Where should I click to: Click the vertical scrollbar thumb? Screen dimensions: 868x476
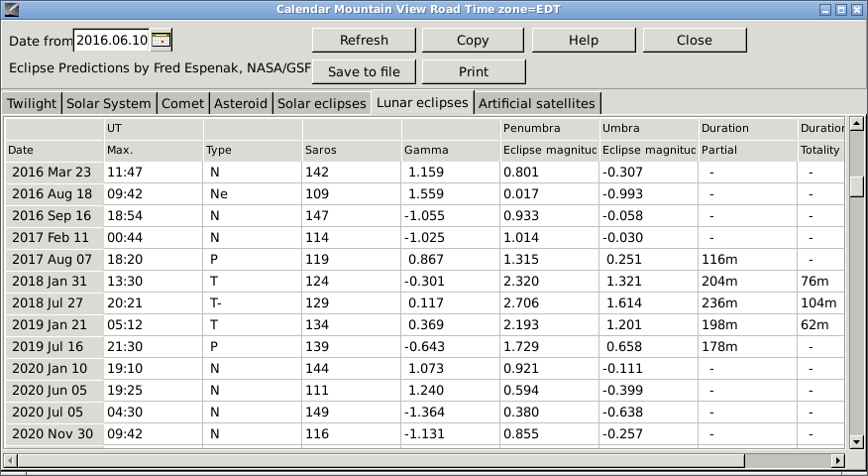click(x=856, y=185)
